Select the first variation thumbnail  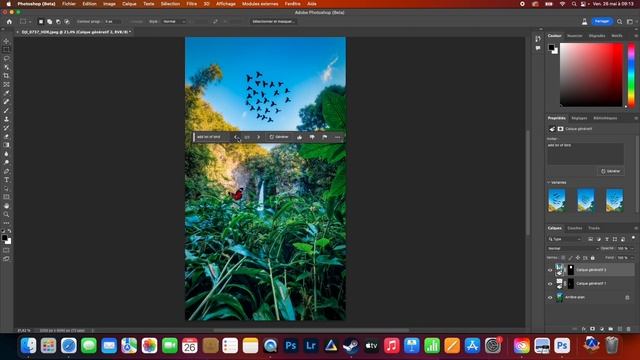pyautogui.click(x=557, y=200)
